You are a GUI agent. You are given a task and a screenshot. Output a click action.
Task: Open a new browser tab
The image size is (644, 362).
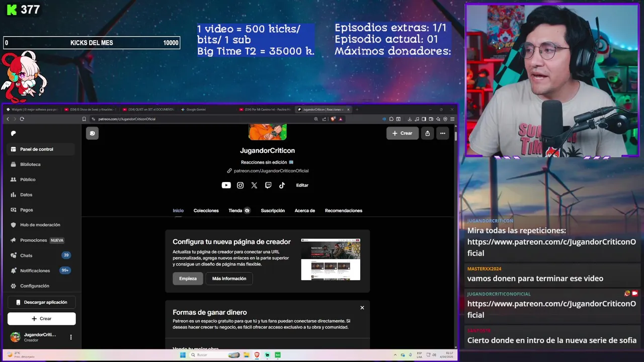357,109
